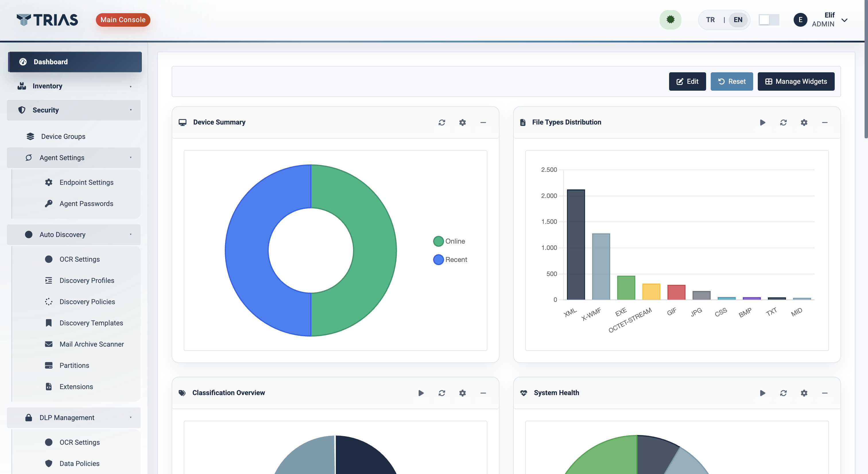The image size is (868, 474).
Task: Click the Reset button
Action: click(732, 81)
